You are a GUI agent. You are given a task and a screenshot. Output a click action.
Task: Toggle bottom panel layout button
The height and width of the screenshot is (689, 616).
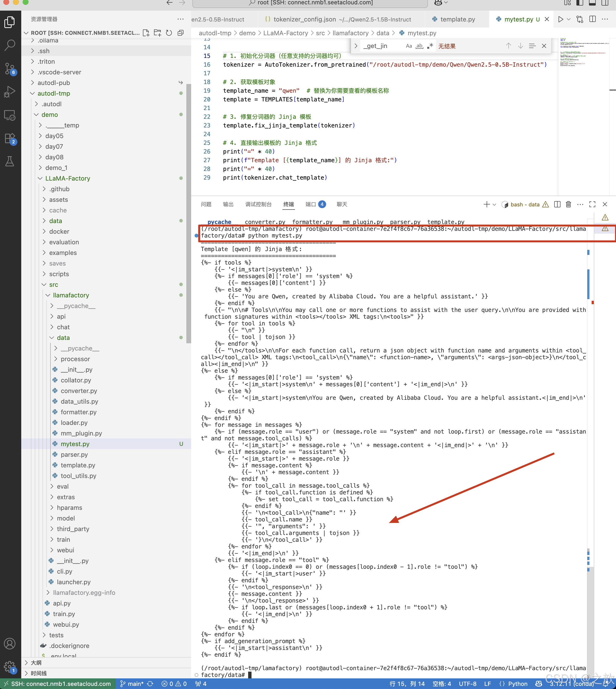coord(592,3)
